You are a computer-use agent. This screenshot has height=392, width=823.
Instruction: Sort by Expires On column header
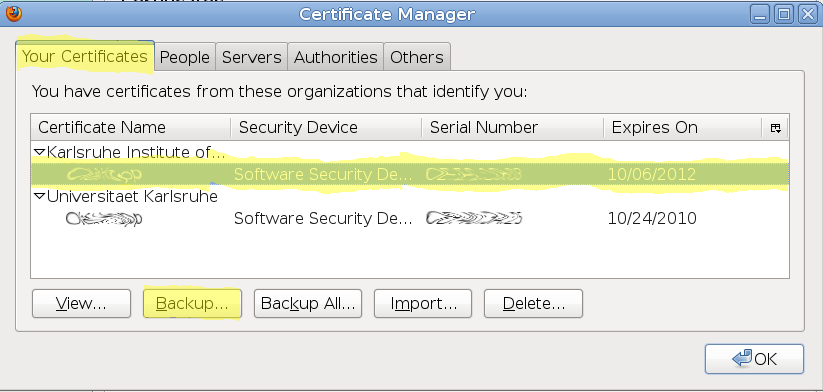pyautogui.click(x=683, y=128)
